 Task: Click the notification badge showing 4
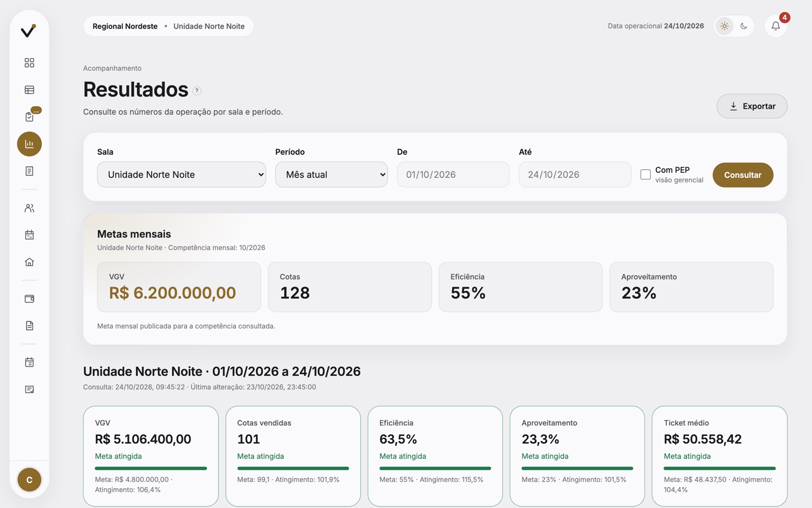pyautogui.click(x=785, y=18)
